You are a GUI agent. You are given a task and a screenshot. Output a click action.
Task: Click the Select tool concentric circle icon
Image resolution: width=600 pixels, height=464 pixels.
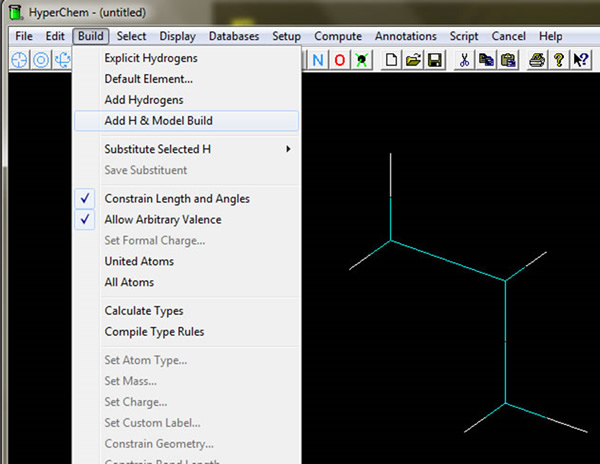click(41, 60)
